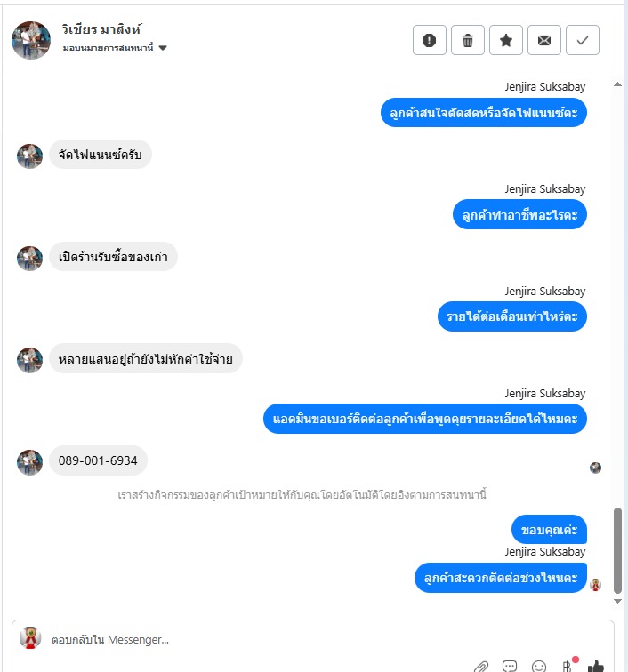Click scroll up arrow of chat
The width and height of the screenshot is (628, 672).
pyautogui.click(x=617, y=84)
